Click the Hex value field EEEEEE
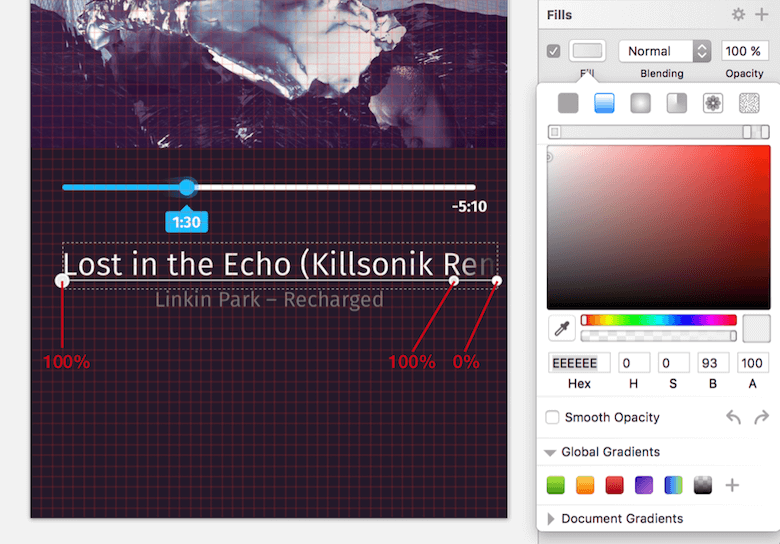The image size is (780, 544). 579,363
